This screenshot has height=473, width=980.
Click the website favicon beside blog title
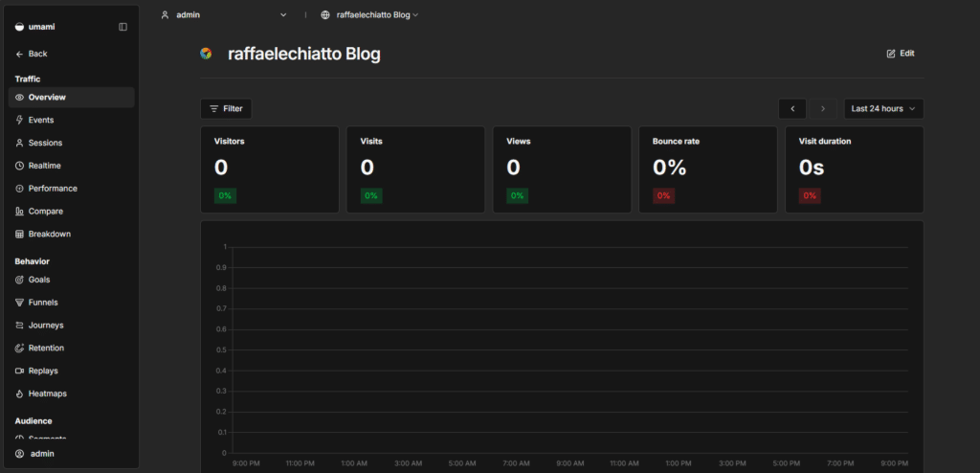[206, 54]
